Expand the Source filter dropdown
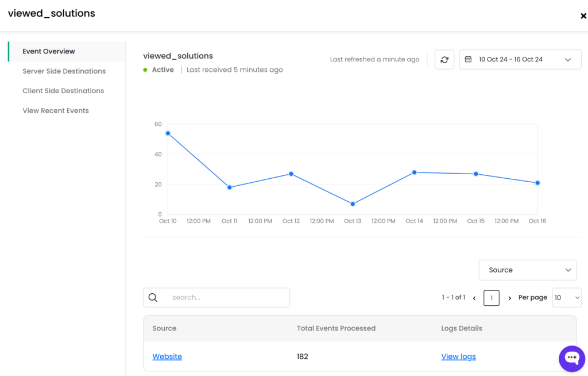Viewport: 588px width, 376px height. tap(528, 270)
